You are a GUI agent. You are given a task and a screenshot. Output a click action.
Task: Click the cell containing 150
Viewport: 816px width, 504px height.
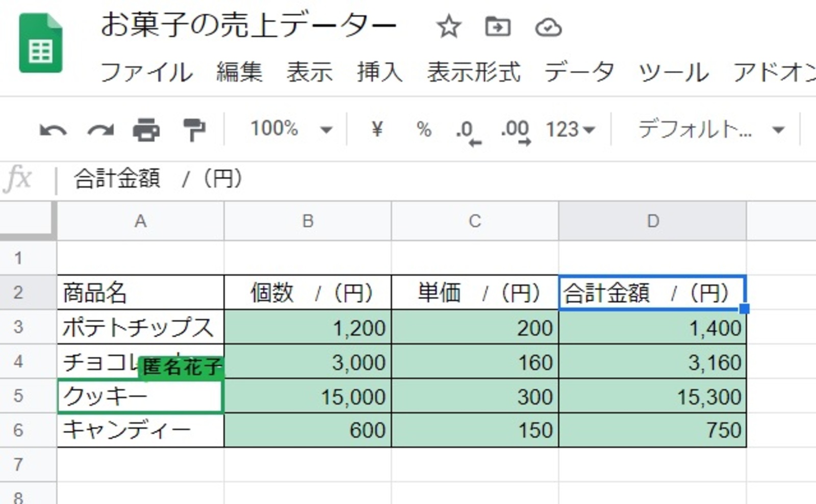coord(475,430)
